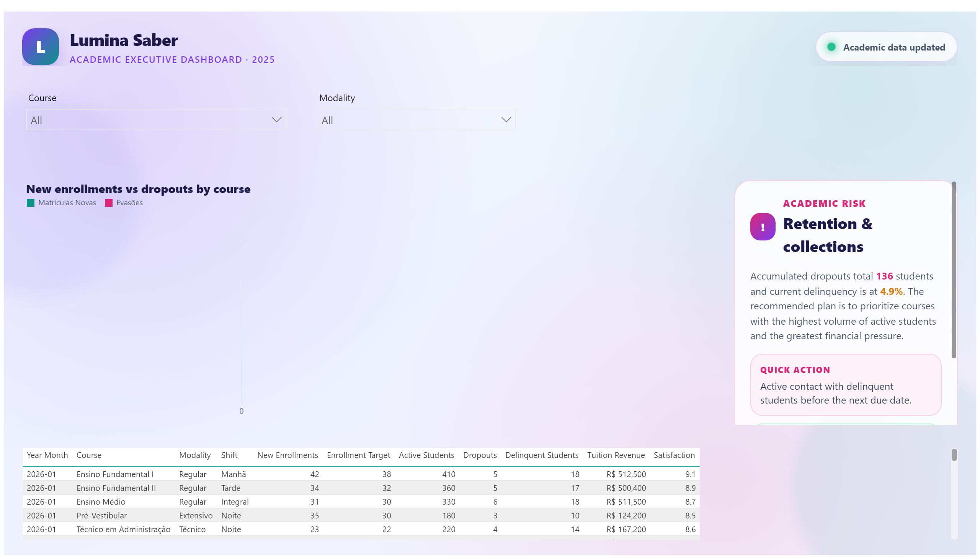Click the Lumina Saber title text
980x559 pixels.
coord(124,40)
